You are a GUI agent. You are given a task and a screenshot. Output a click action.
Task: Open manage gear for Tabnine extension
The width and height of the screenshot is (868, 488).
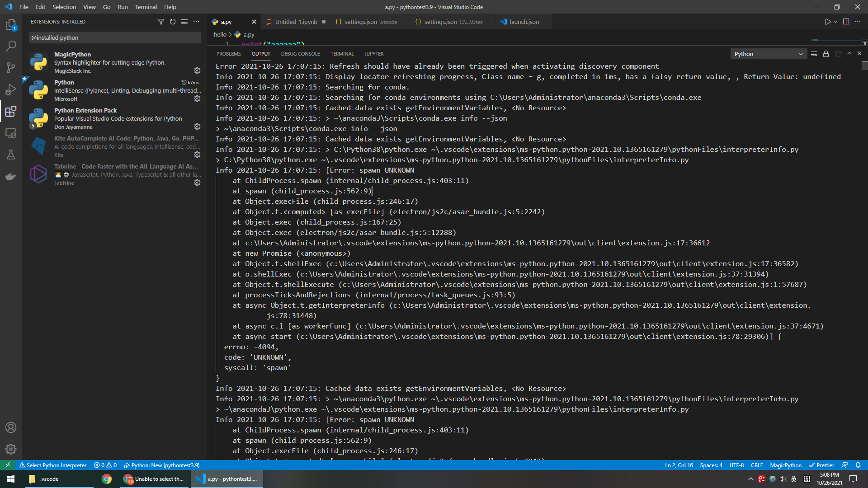197,183
